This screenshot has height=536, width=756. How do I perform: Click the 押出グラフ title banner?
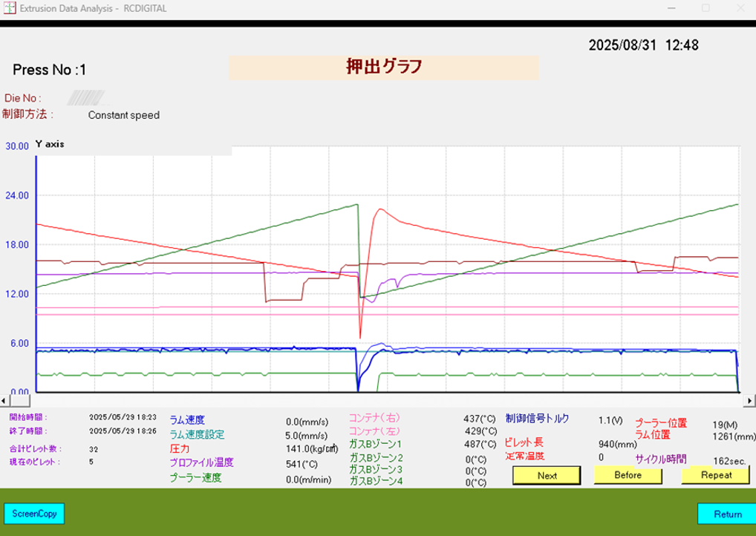(x=383, y=67)
